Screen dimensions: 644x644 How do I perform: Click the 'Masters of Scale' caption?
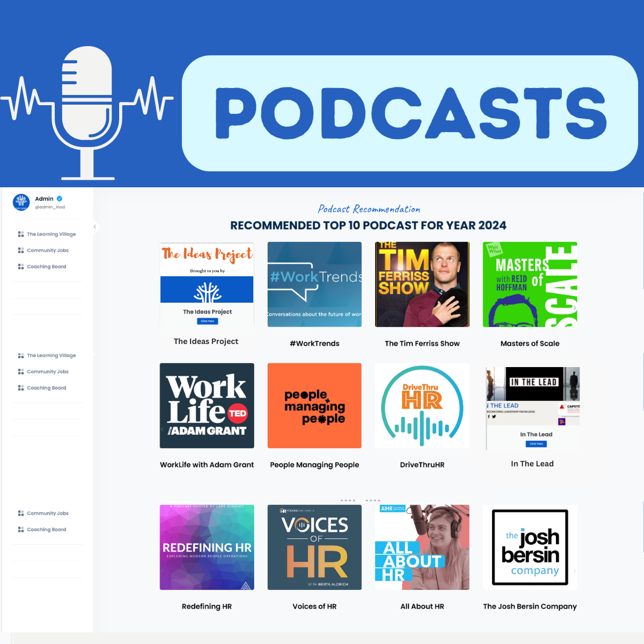coord(530,343)
